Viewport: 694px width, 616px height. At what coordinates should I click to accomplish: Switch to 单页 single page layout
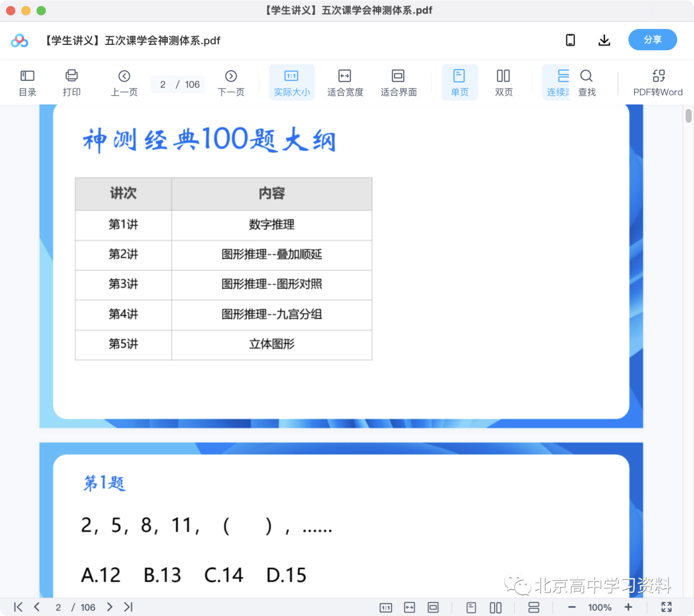pos(459,83)
